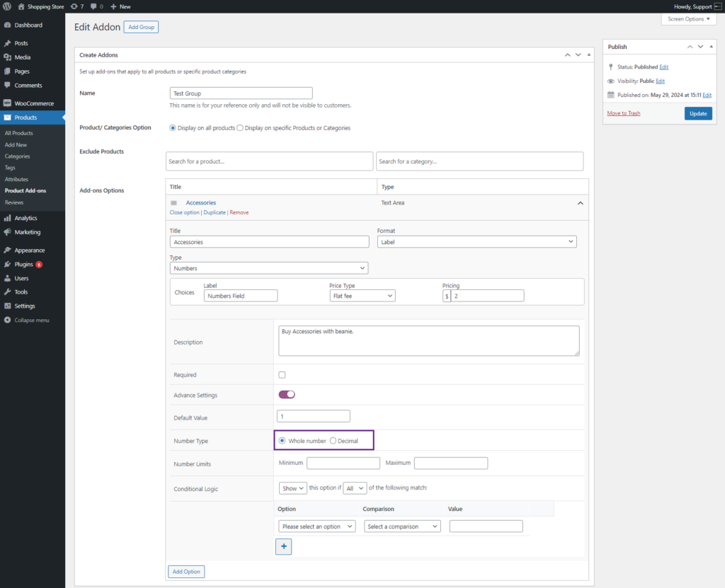Click the drag handle icon beside Accessories
Screen dimensions: 725x588
tap(174, 203)
